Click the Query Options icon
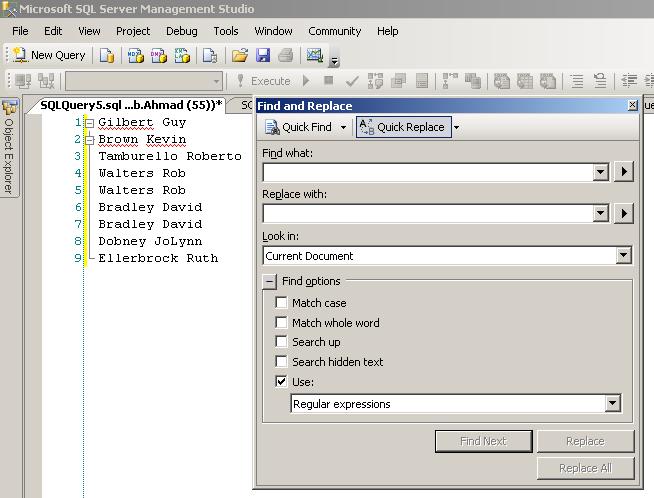The width and height of the screenshot is (654, 498). point(399,81)
